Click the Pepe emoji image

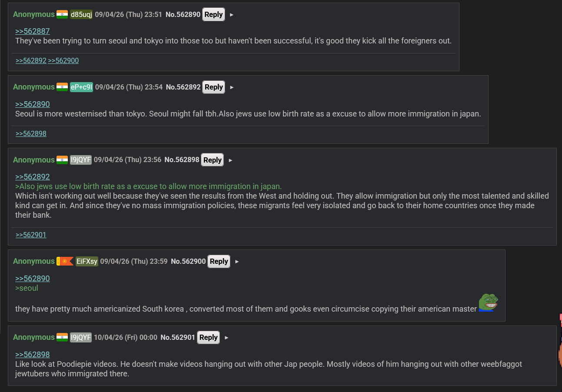click(488, 302)
